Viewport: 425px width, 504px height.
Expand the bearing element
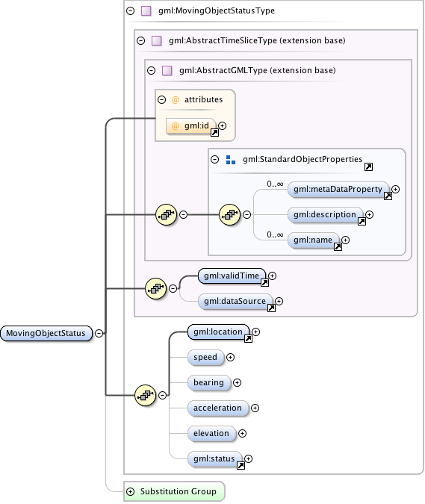[x=238, y=382]
